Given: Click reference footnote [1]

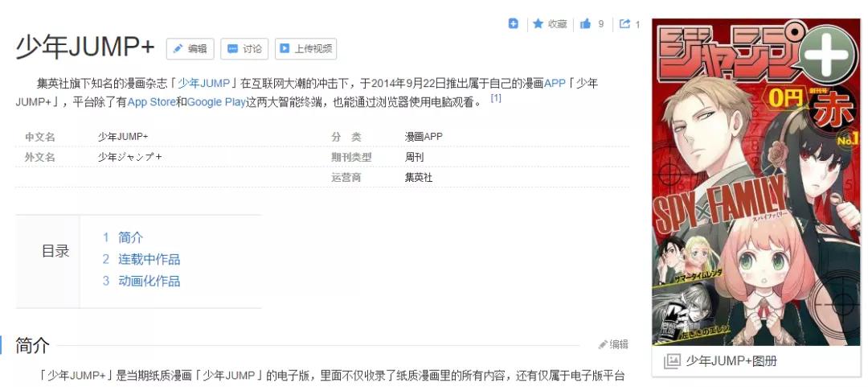Looking at the screenshot, I should click(x=496, y=98).
